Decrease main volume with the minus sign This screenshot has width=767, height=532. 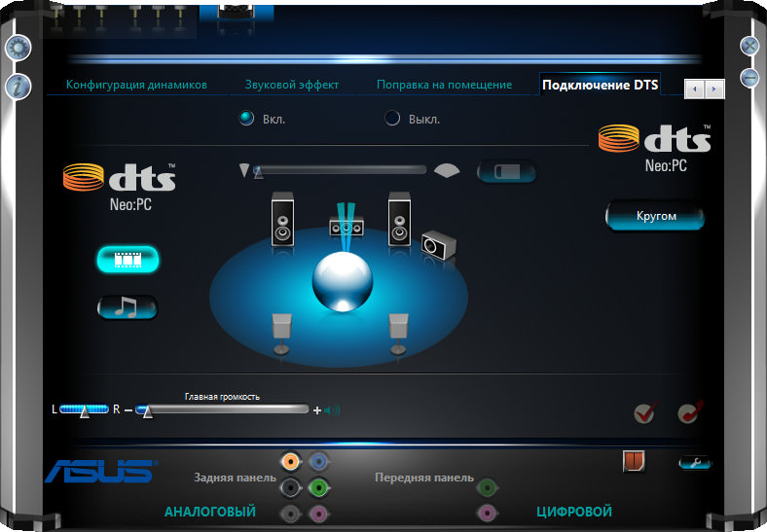pos(128,410)
